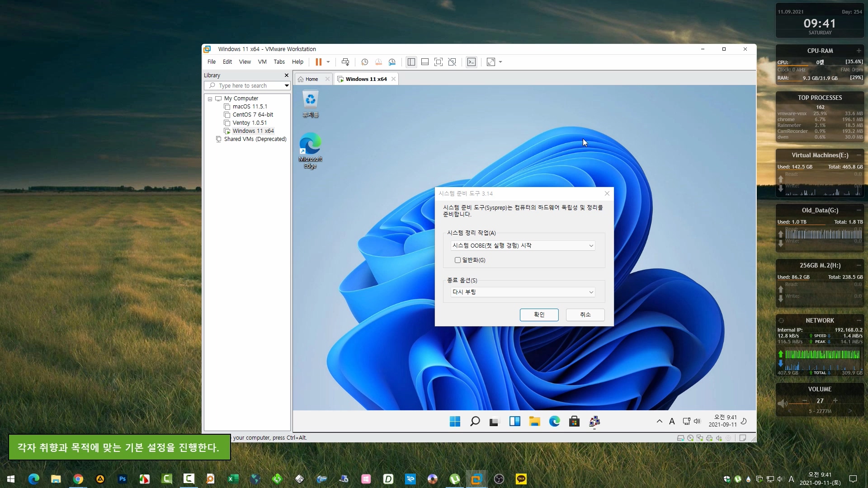Enter full screen mode icon
Screen dimensions: 868x488
[438, 62]
